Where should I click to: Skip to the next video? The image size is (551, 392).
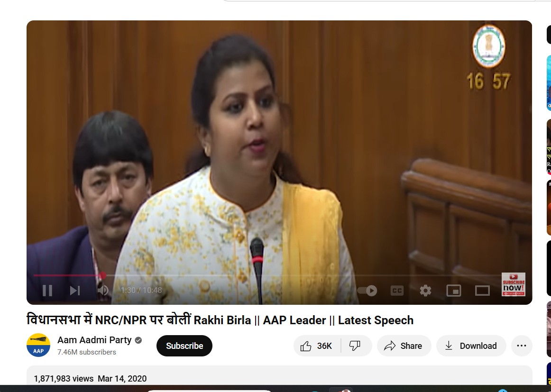pyautogui.click(x=74, y=290)
